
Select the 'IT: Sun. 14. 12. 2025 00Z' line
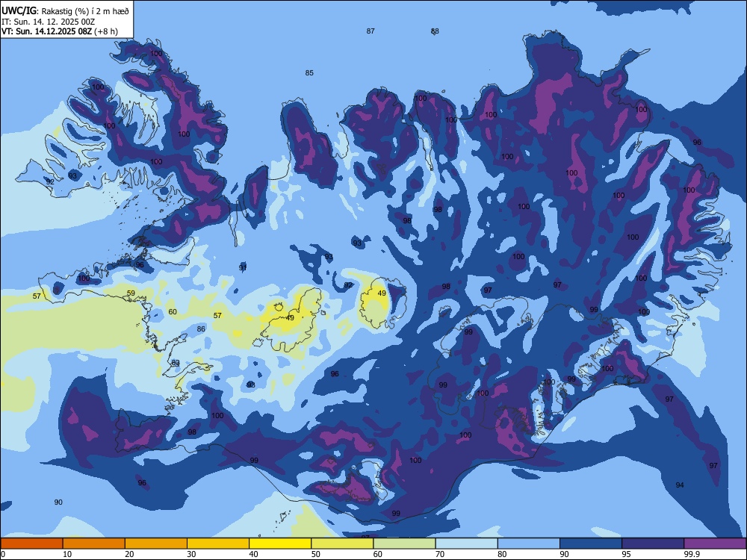coord(48,22)
